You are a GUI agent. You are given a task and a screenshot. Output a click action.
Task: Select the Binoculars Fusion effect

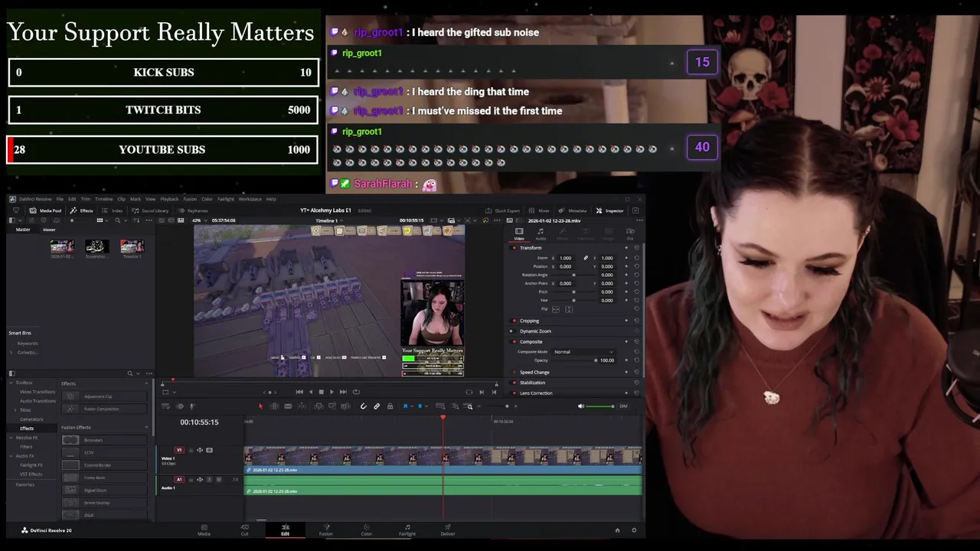click(x=105, y=440)
